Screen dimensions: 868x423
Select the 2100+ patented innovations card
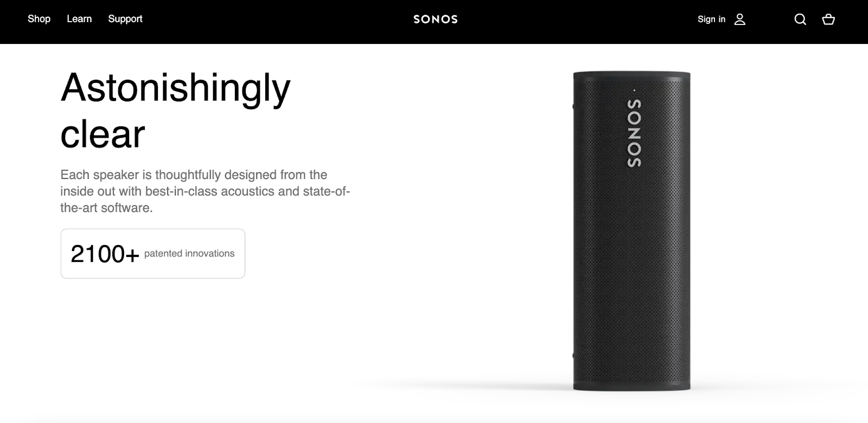click(x=153, y=254)
